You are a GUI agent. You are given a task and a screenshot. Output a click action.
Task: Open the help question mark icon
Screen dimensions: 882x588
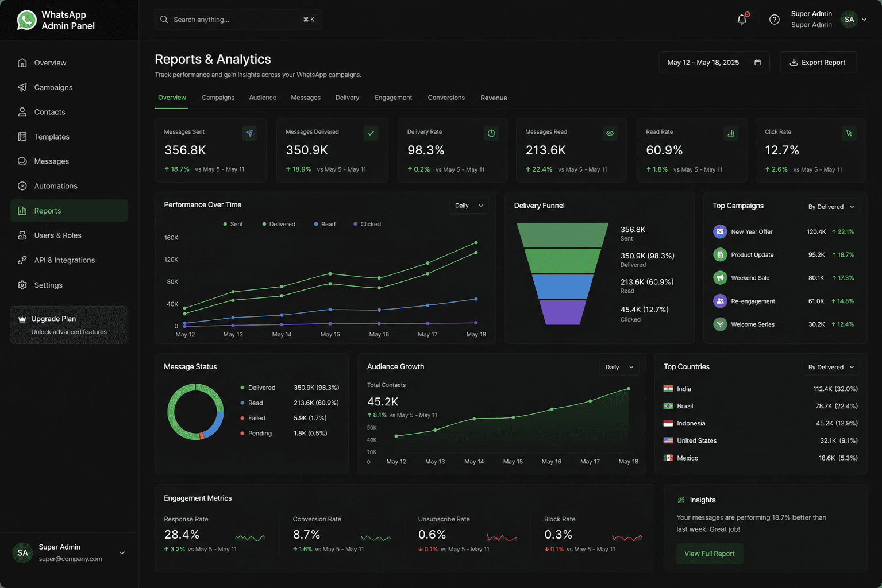pos(775,20)
